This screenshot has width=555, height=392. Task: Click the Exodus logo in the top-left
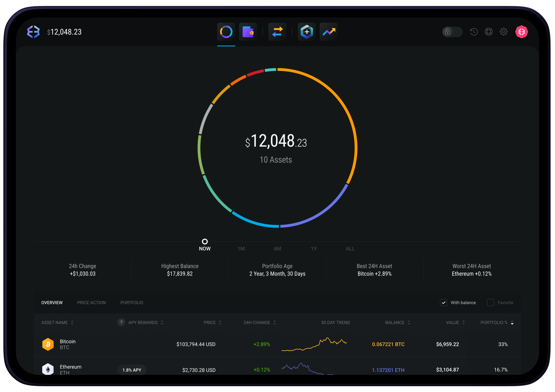tap(33, 32)
